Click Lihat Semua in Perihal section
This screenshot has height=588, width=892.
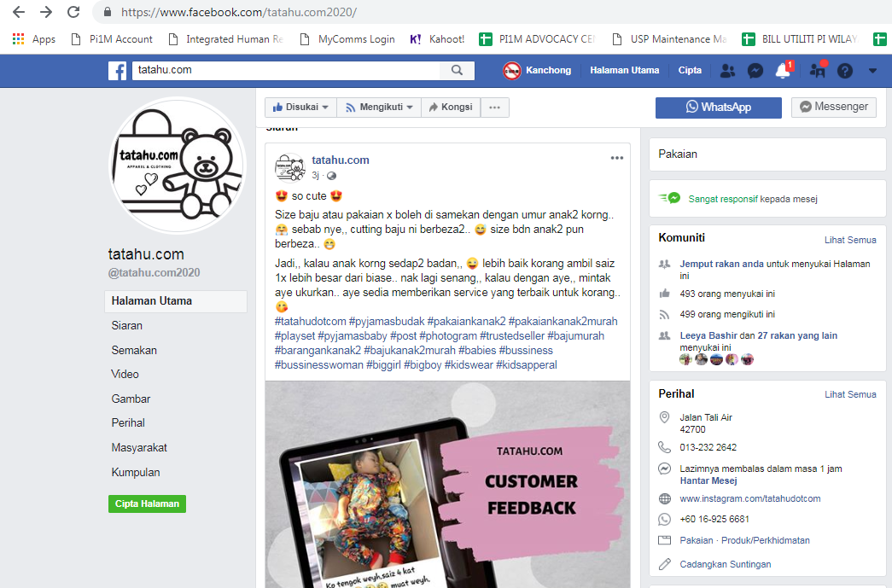tap(850, 394)
